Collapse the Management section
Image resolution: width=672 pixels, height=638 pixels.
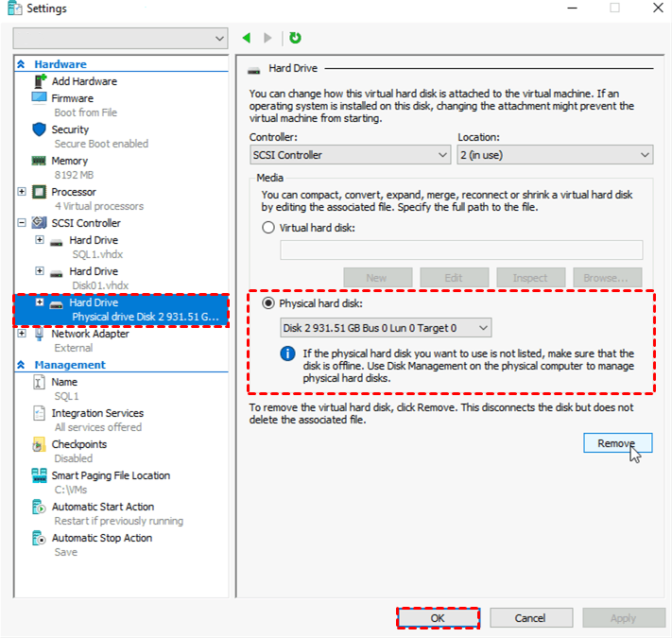[21, 365]
